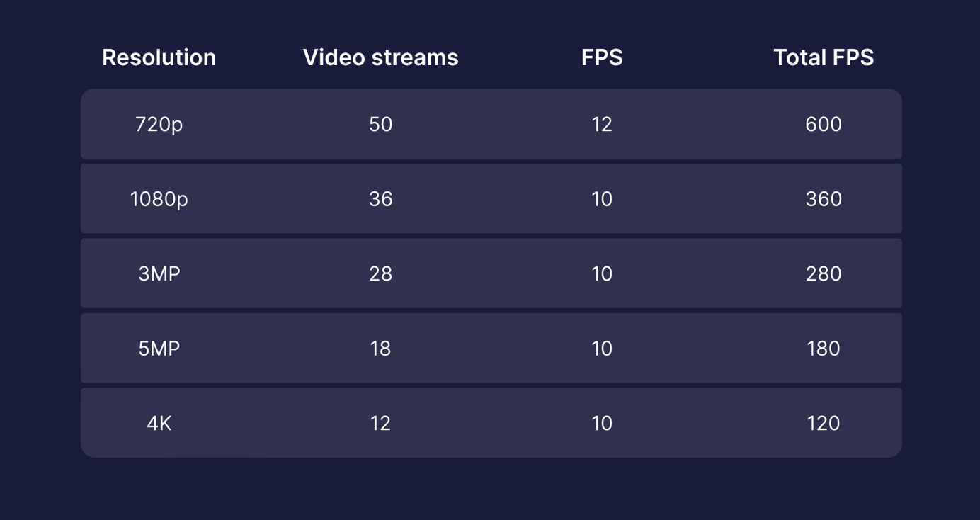Click the FPS column header
Screen dimensions: 980x520
pyautogui.click(x=602, y=57)
